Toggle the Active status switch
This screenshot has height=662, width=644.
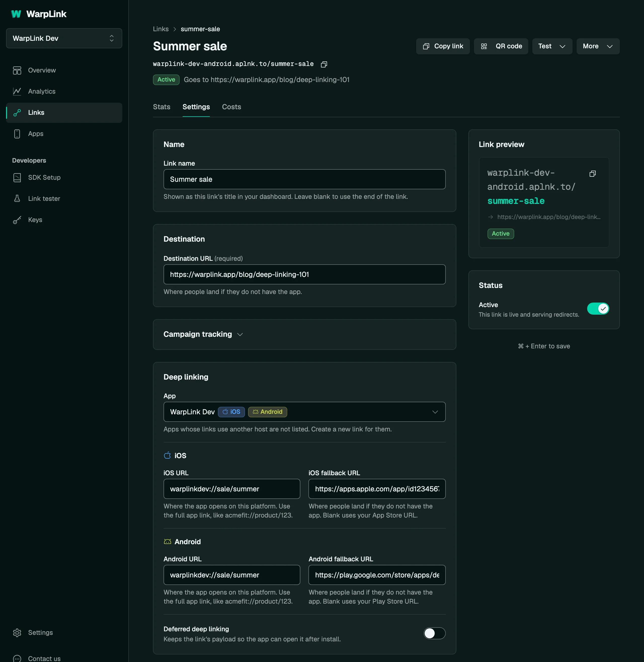pos(598,309)
